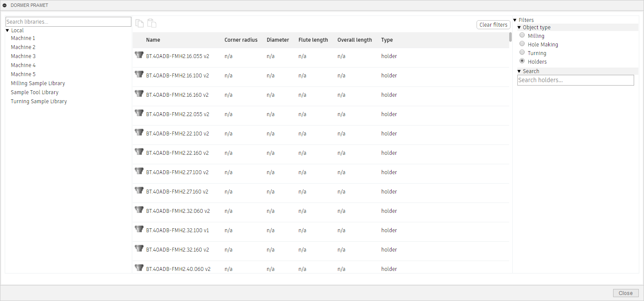Click 'holder' type cell of BT.40ADB-FMH2.16.055 v2
This screenshot has width=644, height=301.
coord(389,56)
